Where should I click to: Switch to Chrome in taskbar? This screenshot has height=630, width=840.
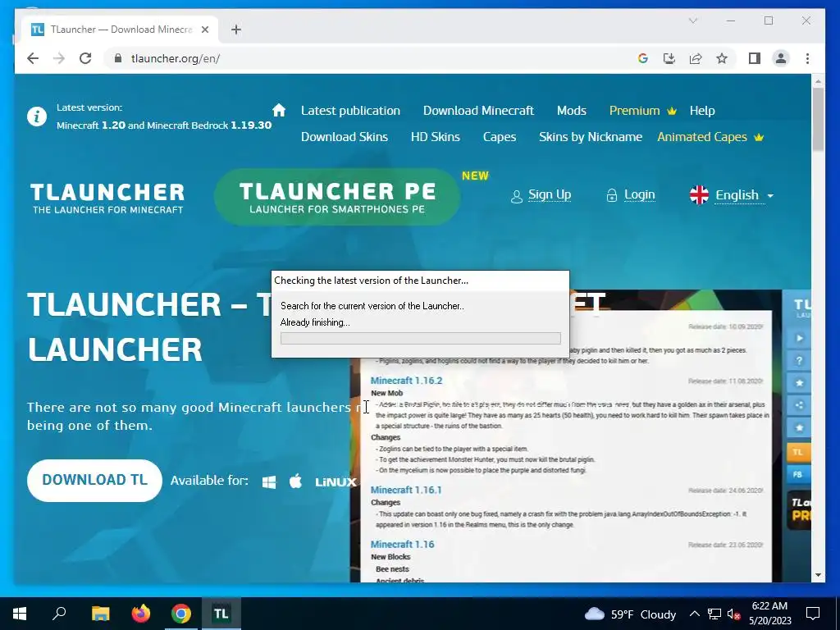tap(181, 614)
